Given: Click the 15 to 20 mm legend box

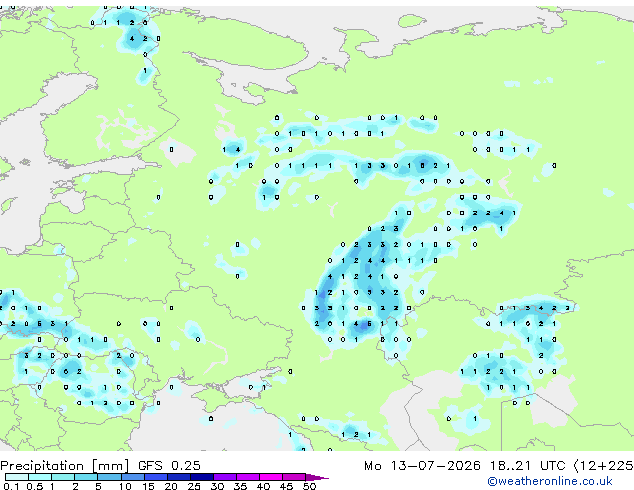Looking at the screenshot, I should click(156, 477).
